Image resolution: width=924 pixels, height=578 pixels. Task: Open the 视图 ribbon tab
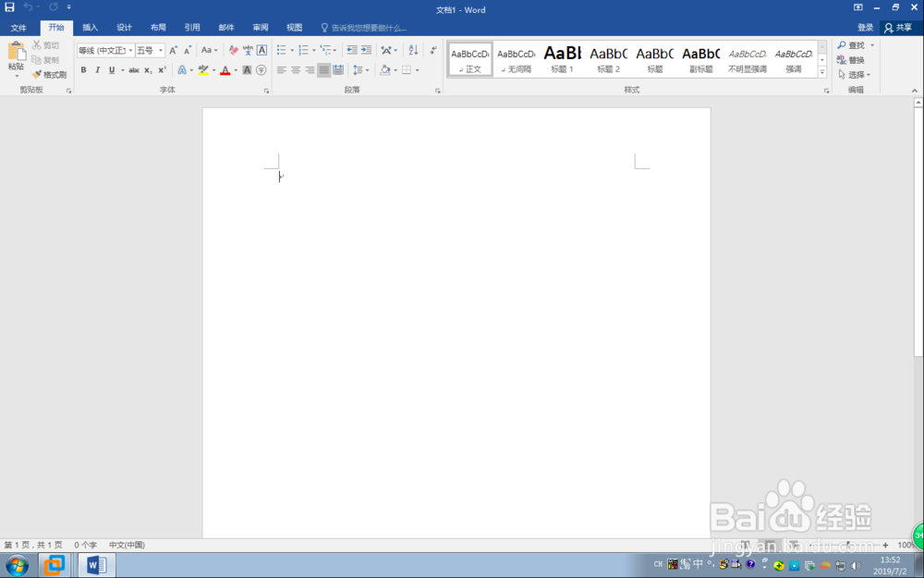point(293,27)
